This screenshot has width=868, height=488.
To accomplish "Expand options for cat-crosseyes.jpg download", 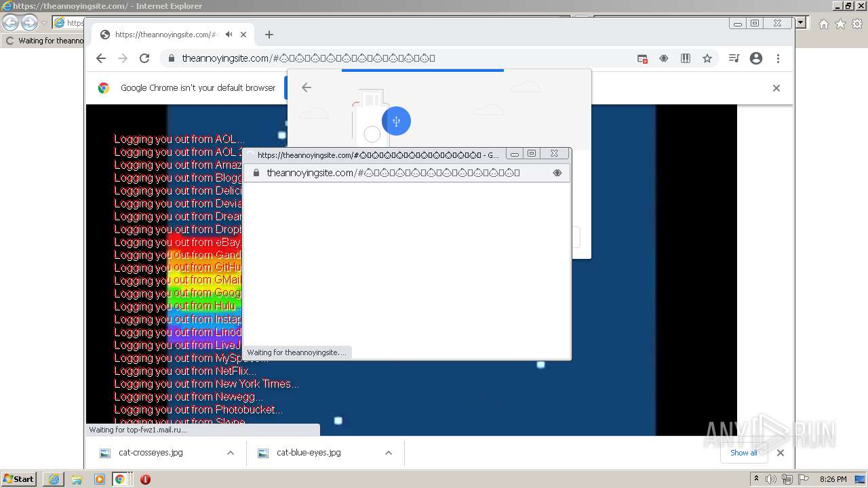I will coord(231,453).
